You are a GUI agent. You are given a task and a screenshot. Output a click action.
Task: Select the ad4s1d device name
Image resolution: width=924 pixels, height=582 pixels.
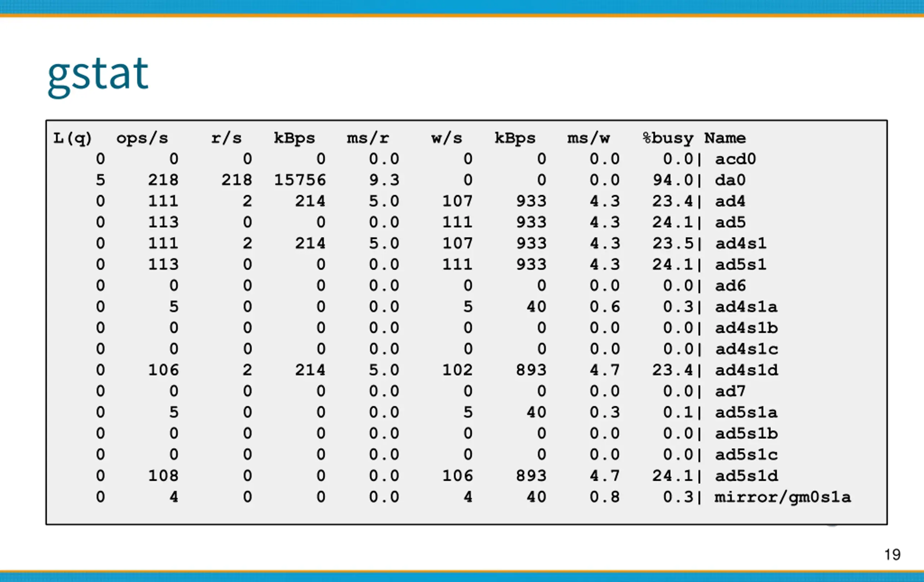click(x=746, y=370)
